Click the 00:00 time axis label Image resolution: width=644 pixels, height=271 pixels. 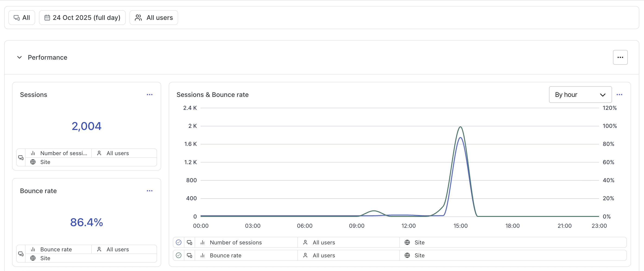pyautogui.click(x=201, y=226)
